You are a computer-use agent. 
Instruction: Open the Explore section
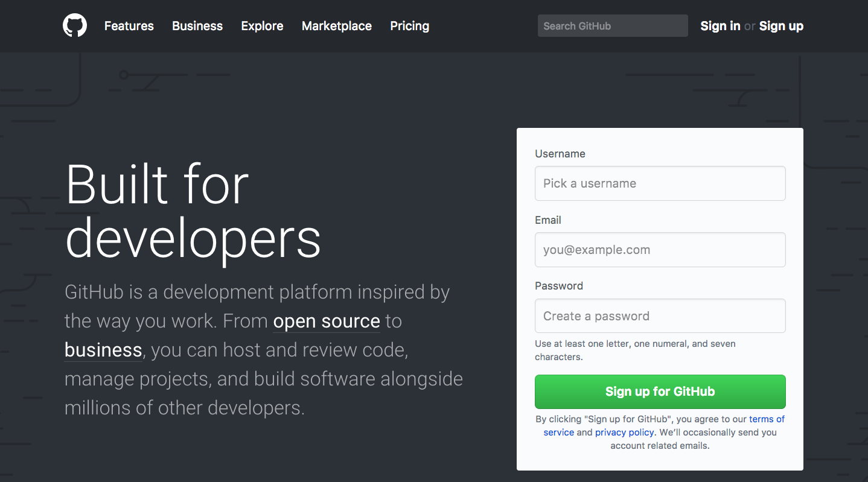click(x=262, y=26)
